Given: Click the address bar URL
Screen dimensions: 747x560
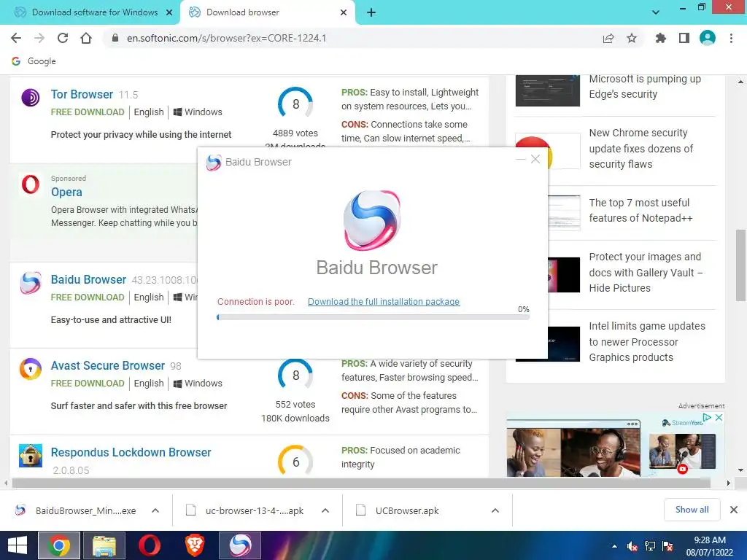Looking at the screenshot, I should 226,38.
